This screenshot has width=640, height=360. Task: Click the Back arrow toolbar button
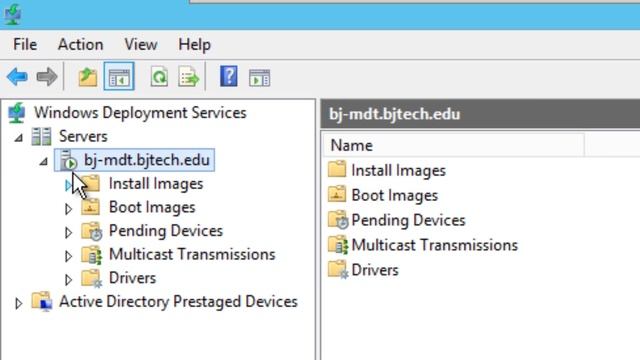click(17, 77)
